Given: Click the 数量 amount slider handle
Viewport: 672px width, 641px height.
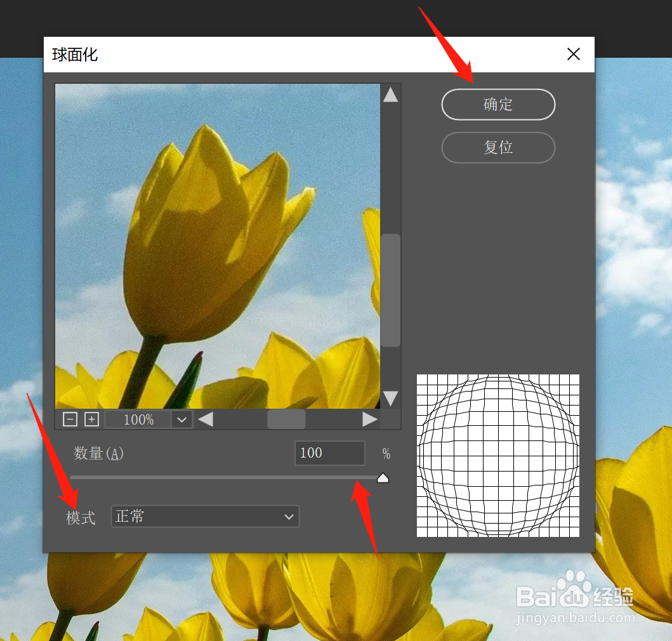Looking at the screenshot, I should click(x=383, y=478).
